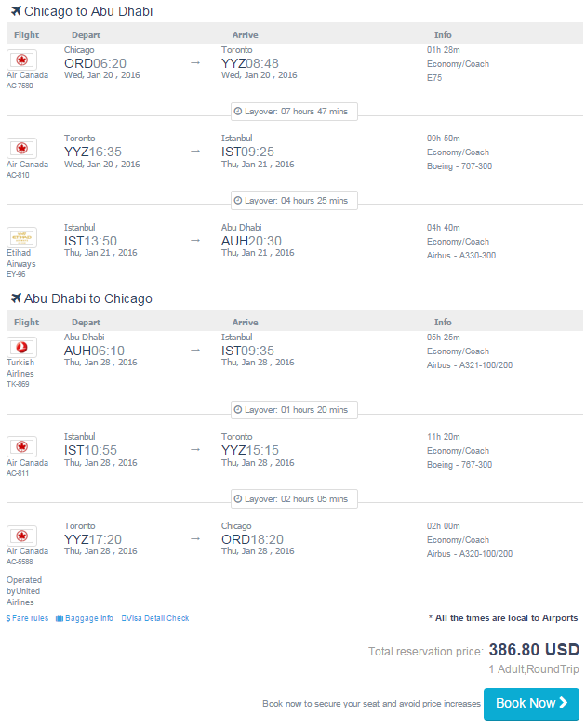Open the Fare rules link
The width and height of the screenshot is (586, 728).
tap(27, 618)
